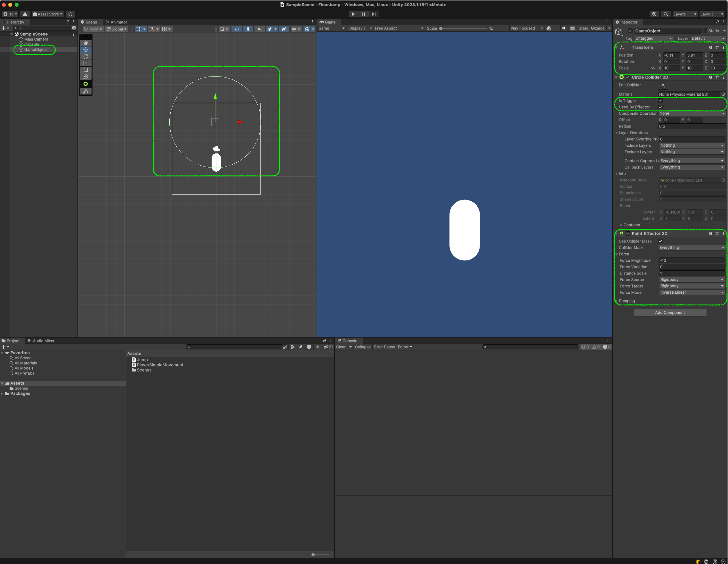Screen dimensions: 728x564
Task: Toggle Use Collider Mask checkbox
Action: (660, 241)
